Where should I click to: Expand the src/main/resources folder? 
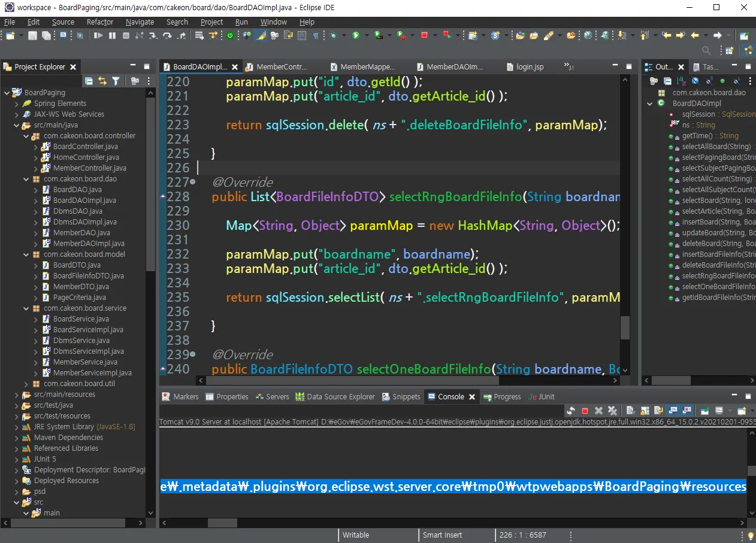17,395
